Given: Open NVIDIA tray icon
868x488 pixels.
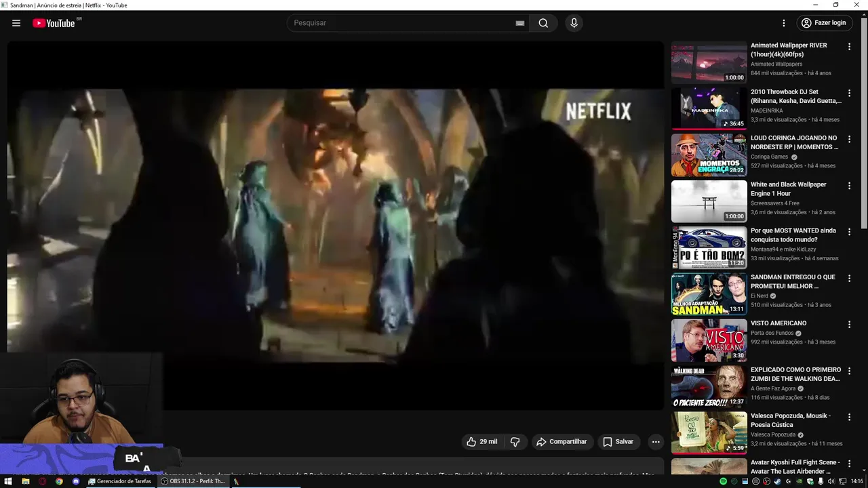Looking at the screenshot, I should pos(800,481).
